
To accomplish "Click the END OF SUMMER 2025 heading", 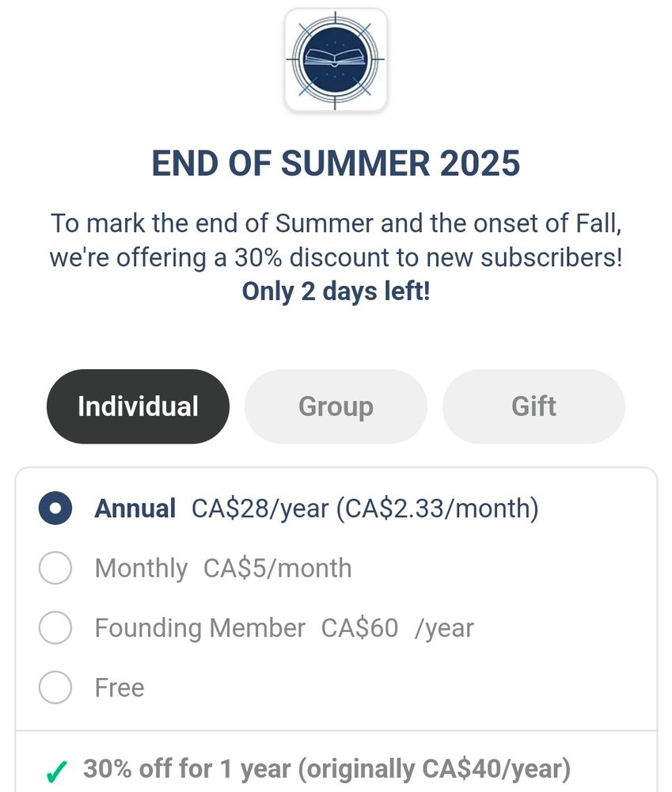I will pyautogui.click(x=336, y=163).
